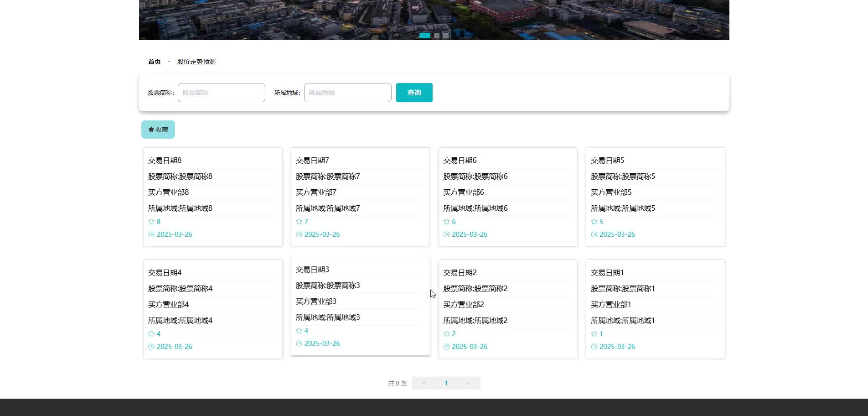Click the clock icon on card 交易日期4

pyautogui.click(x=151, y=347)
